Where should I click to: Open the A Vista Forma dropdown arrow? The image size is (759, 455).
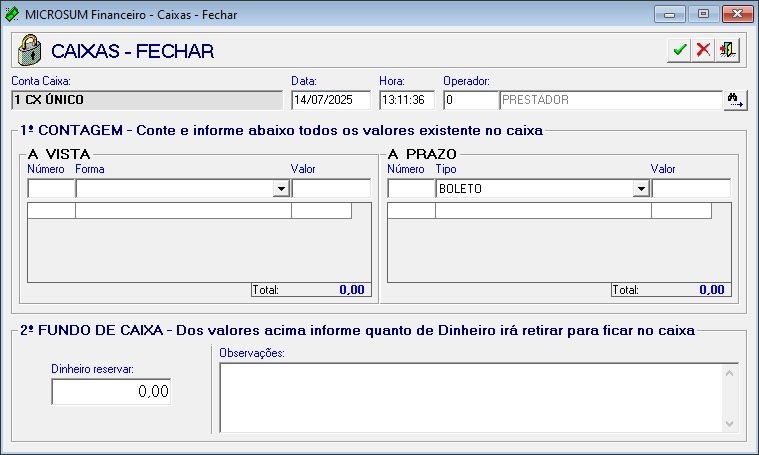281,188
